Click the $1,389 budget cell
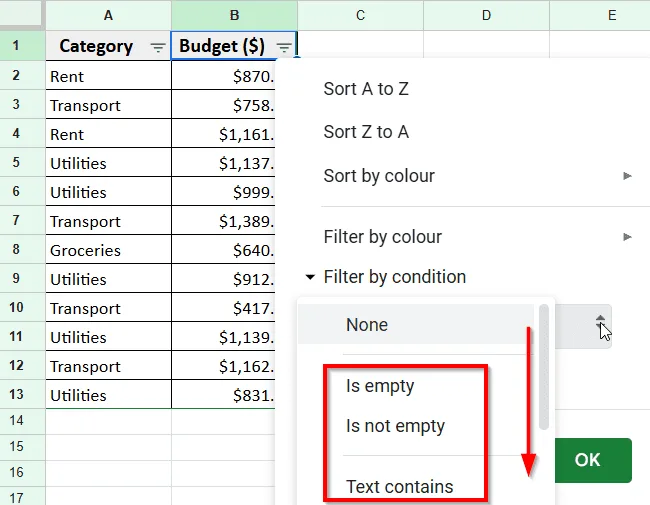Image resolution: width=650 pixels, height=505 pixels. 223,221
